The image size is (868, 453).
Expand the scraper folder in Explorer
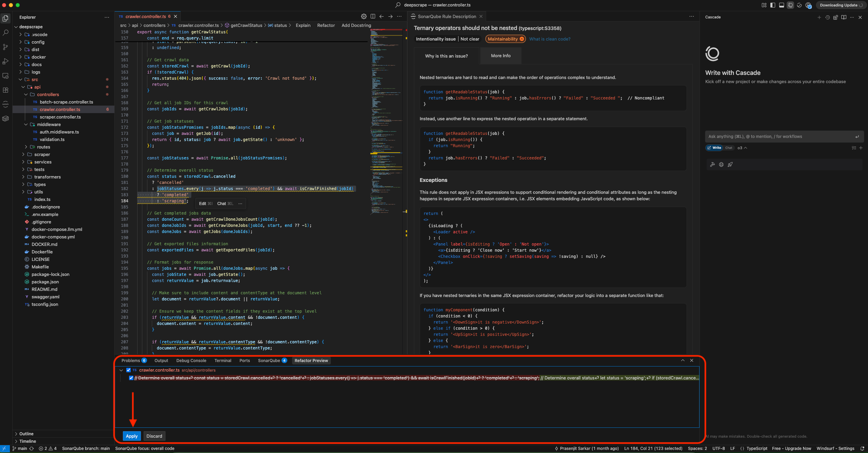(42, 154)
